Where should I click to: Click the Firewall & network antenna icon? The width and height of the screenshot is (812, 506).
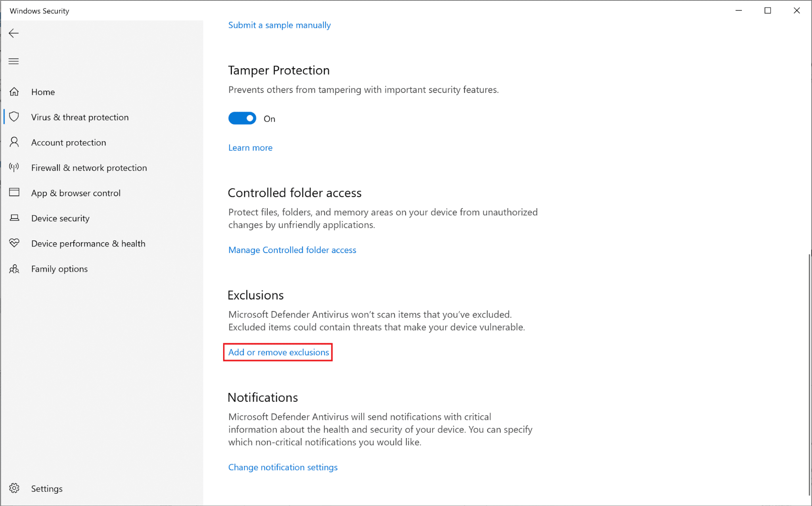(x=14, y=167)
